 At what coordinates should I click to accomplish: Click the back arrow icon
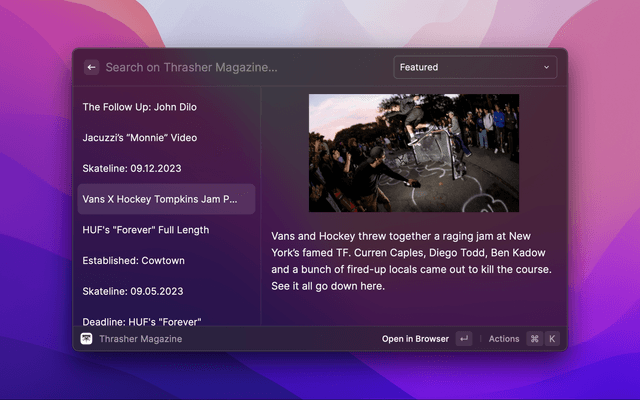tap(91, 67)
